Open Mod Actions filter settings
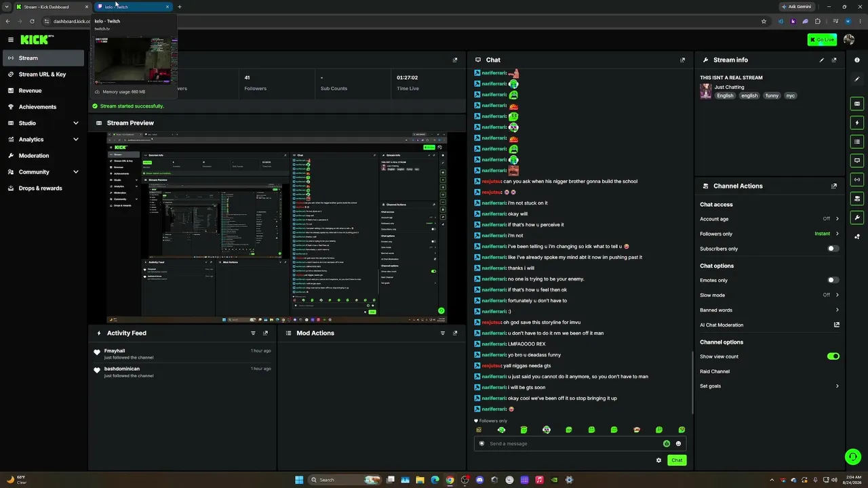The image size is (868, 488). point(443,333)
